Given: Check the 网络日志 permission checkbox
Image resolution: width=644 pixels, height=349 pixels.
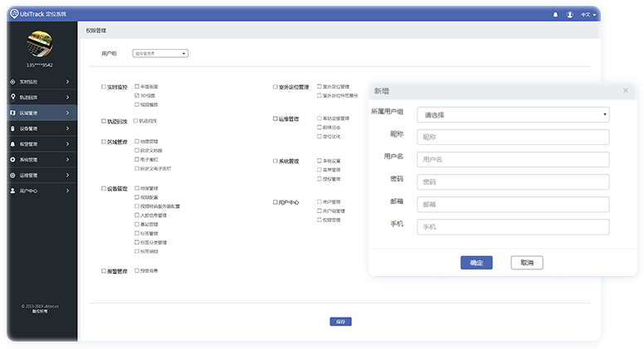Looking at the screenshot, I should (320, 128).
